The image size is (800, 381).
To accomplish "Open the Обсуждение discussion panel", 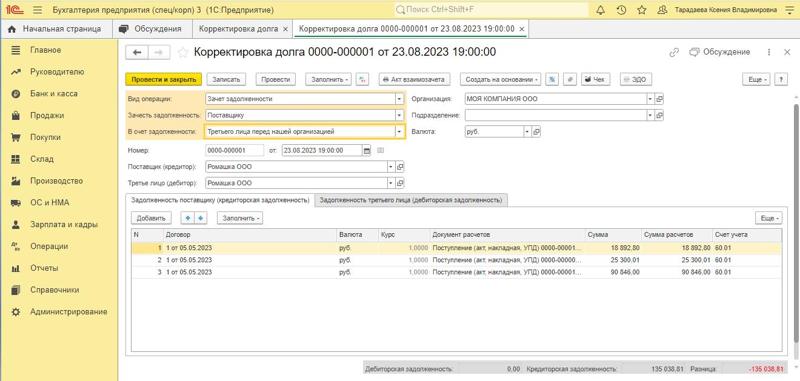I will pos(719,52).
